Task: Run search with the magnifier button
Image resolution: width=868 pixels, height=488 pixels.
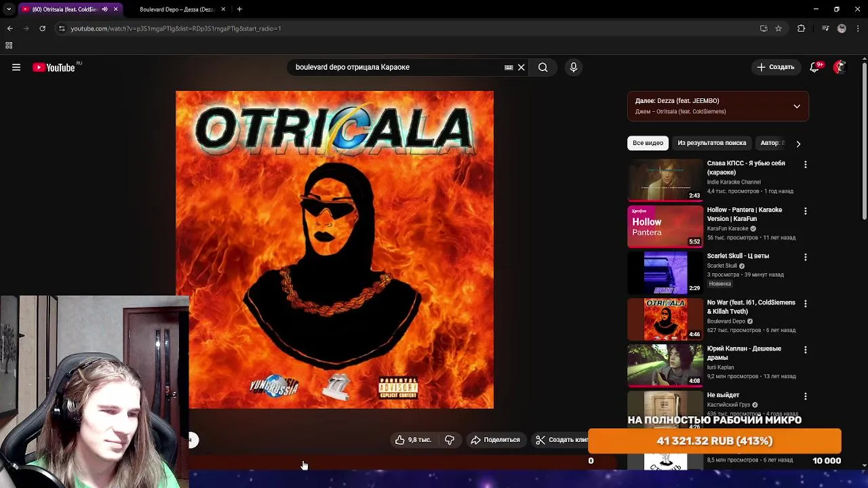Action: click(x=542, y=67)
